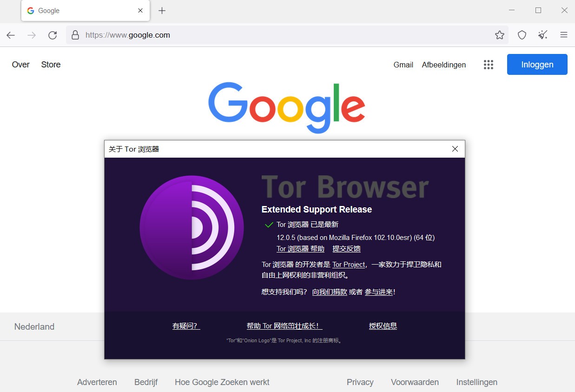Open Hoe Google Zoeken werkt link

pos(222,382)
